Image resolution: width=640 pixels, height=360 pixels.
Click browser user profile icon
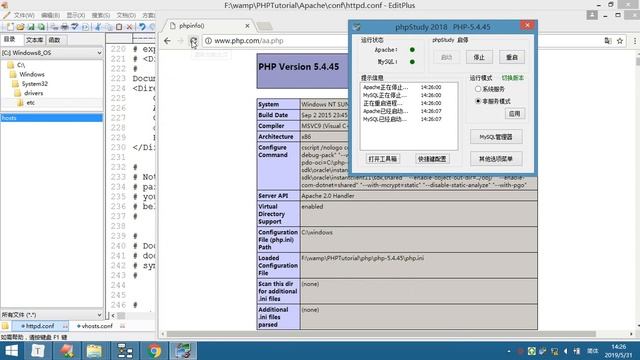click(x=592, y=15)
